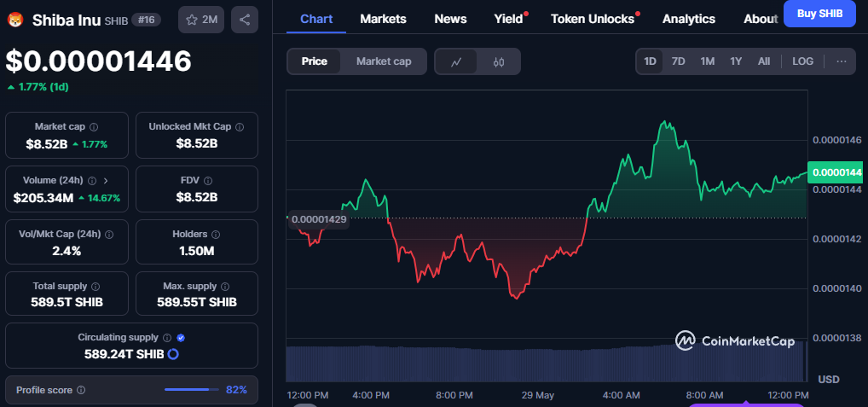Viewport: 868px width, 407px height.
Task: Click circulating supply progress ring icon
Action: [x=173, y=354]
